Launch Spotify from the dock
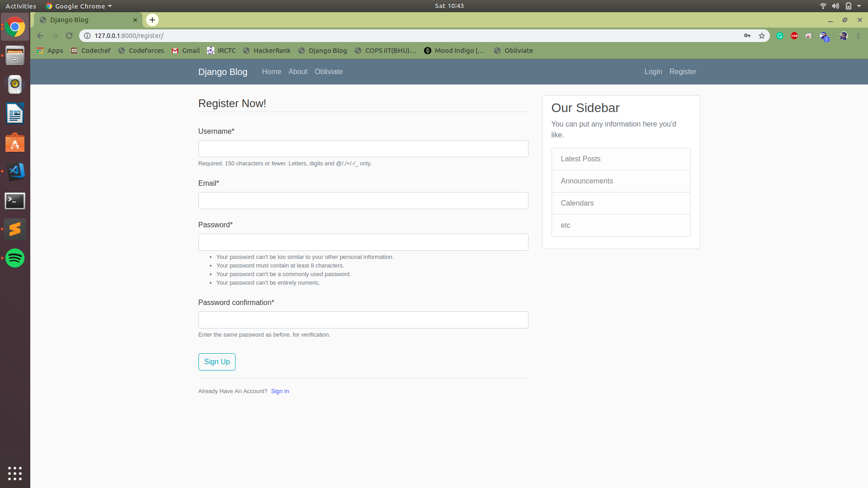 pos(15,258)
